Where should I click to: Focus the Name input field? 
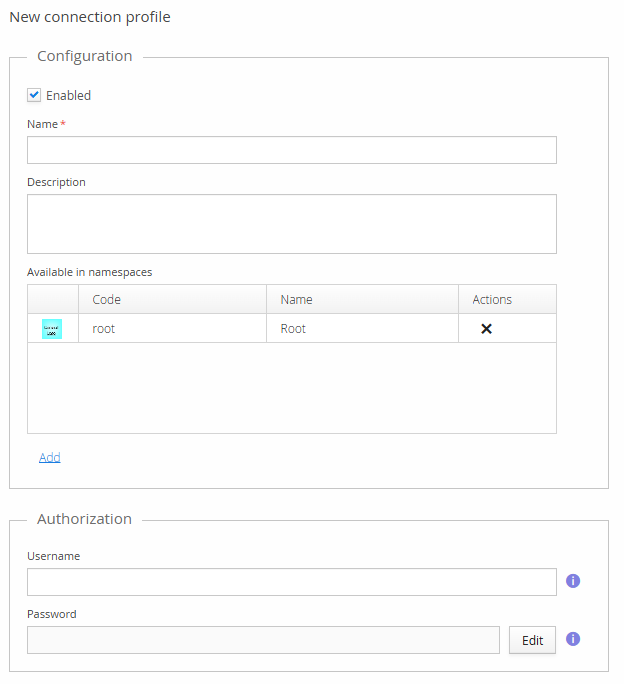pyautogui.click(x=291, y=150)
